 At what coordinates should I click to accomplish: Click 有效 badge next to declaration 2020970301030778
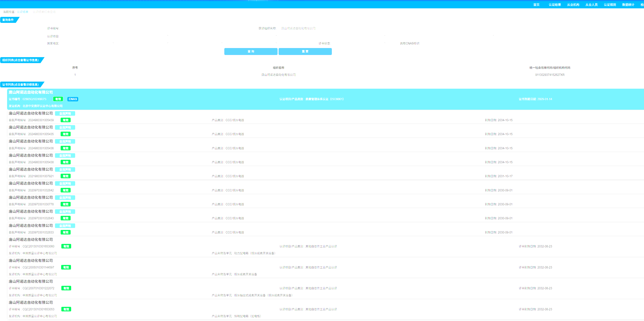coord(66,204)
